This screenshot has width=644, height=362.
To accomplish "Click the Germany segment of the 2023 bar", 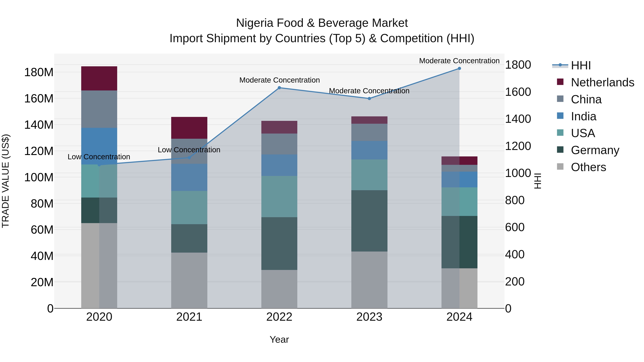I will pyautogui.click(x=369, y=221).
